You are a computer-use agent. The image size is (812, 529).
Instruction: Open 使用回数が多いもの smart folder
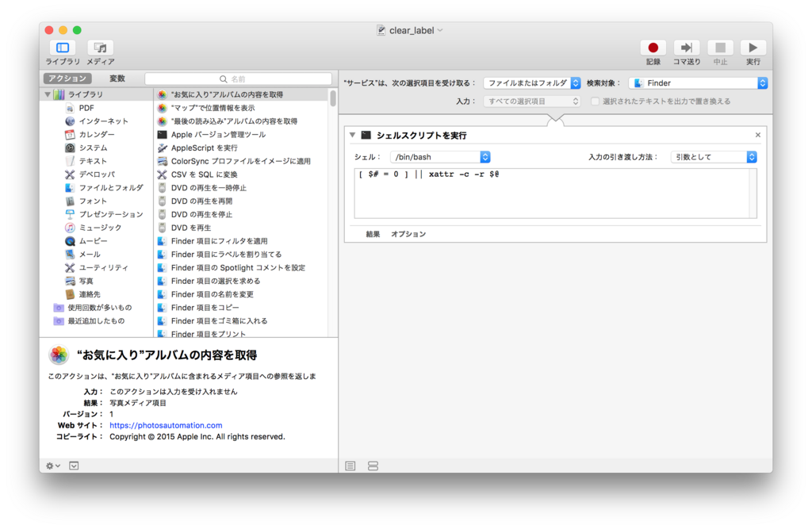[x=99, y=308]
